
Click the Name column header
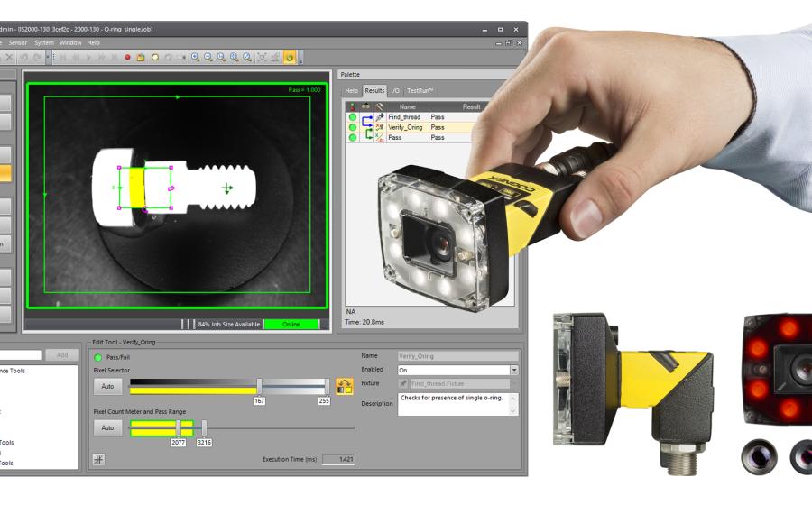tap(408, 106)
